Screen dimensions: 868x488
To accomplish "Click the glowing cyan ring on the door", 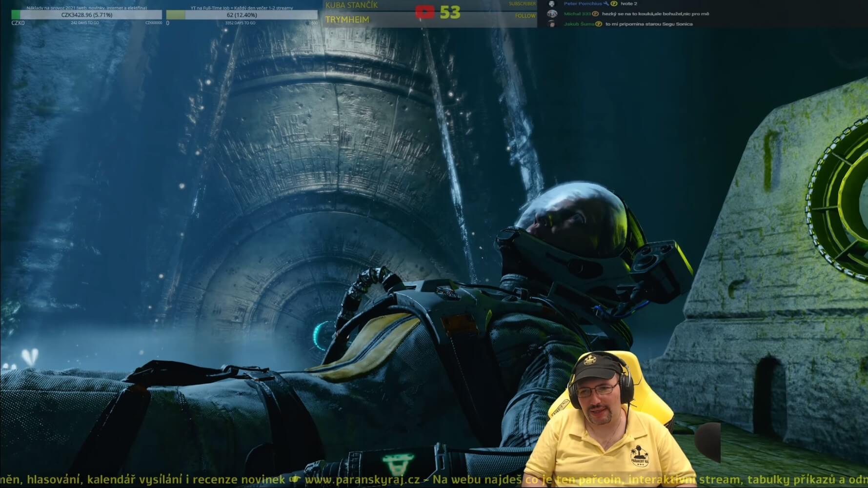I will [x=323, y=336].
